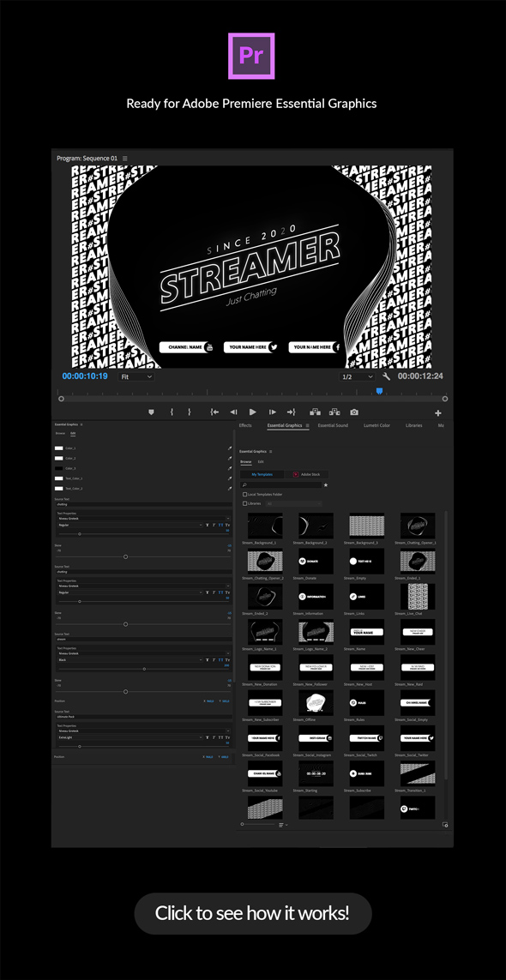Pick Text_Color_1 with its eyedropper
The height and width of the screenshot is (980, 506).
pos(230,478)
